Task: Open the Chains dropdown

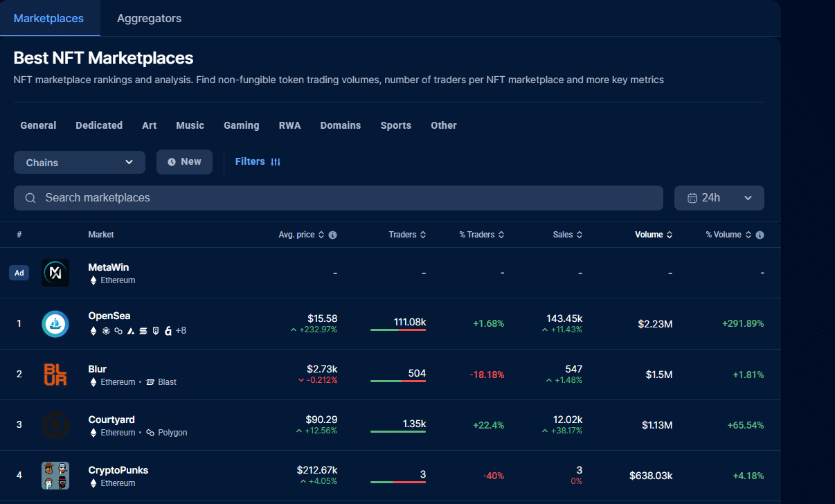Action: 80,162
